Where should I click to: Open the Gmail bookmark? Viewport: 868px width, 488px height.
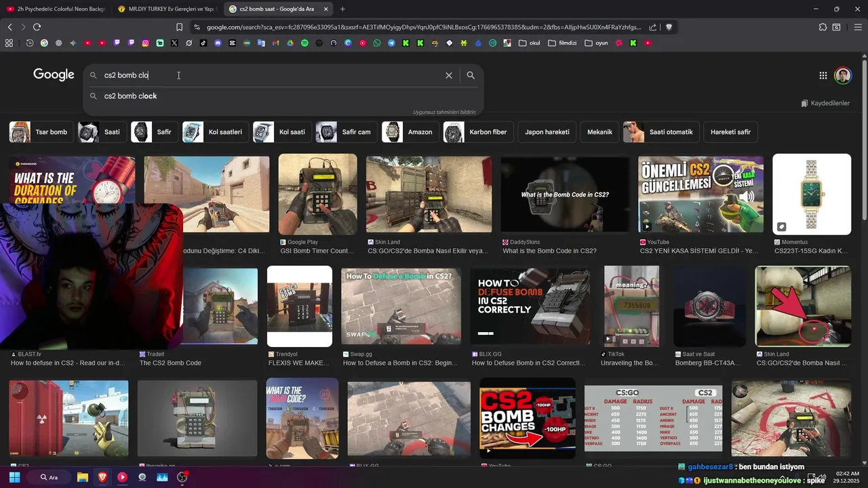275,43
